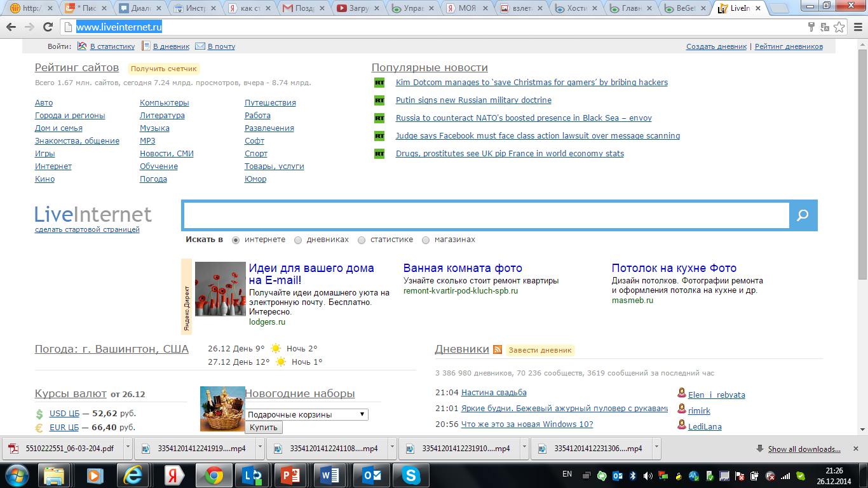
Task: Click the 'Получить счетчик' button
Action: pyautogui.click(x=163, y=69)
